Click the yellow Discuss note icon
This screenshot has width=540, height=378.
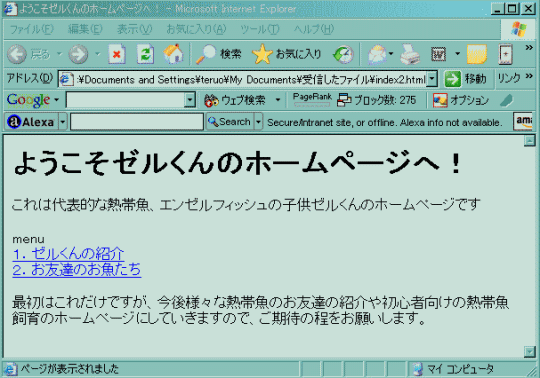tap(477, 54)
